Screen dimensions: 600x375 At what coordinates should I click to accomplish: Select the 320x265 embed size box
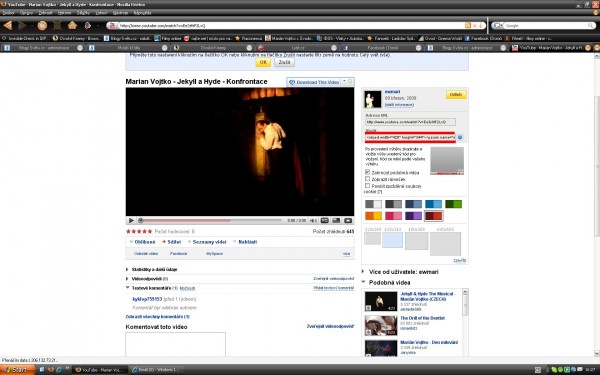372,238
